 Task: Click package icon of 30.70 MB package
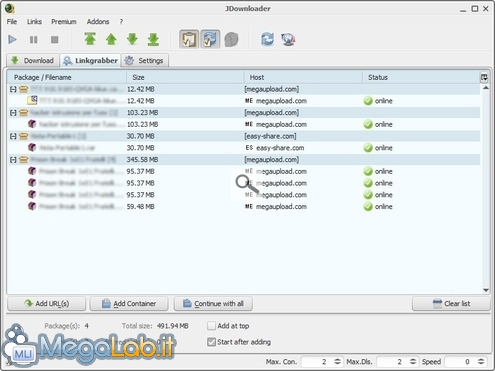coord(23,136)
